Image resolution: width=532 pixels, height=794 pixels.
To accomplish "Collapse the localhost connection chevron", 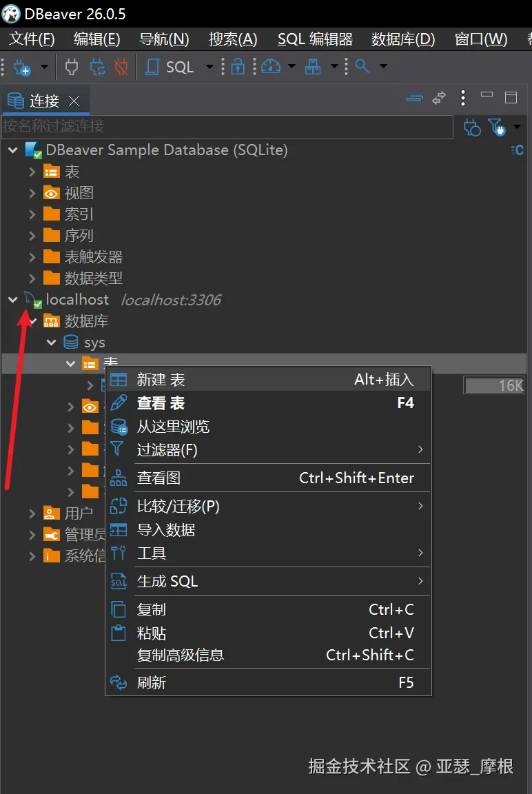I will tap(13, 299).
